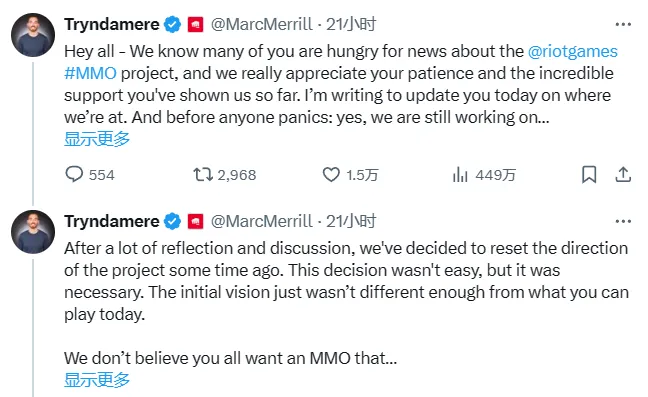Expand second tweet with 显示更多
Viewport: 648px width, 397px height.
click(x=97, y=380)
